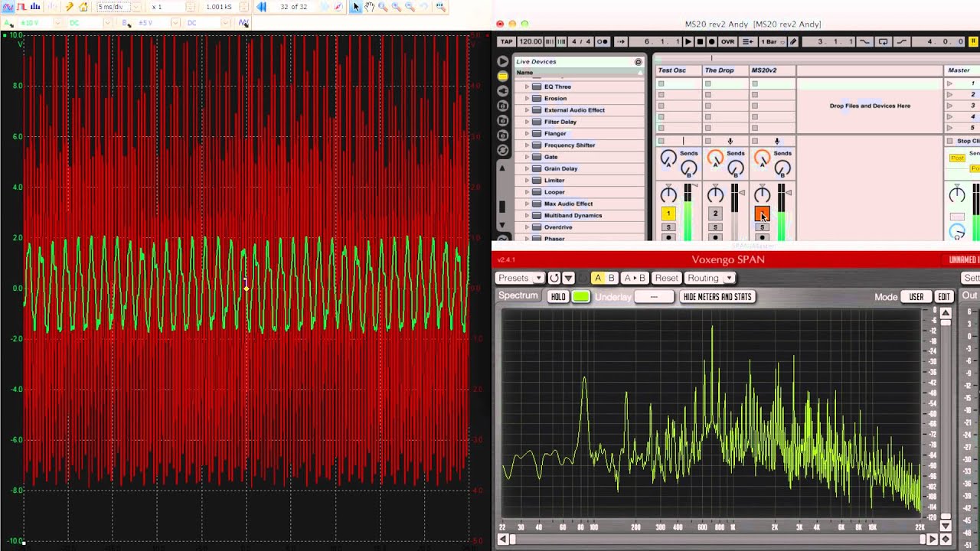980x551 pixels.
Task: Click HIDE METERS AND STATS button
Action: (717, 297)
